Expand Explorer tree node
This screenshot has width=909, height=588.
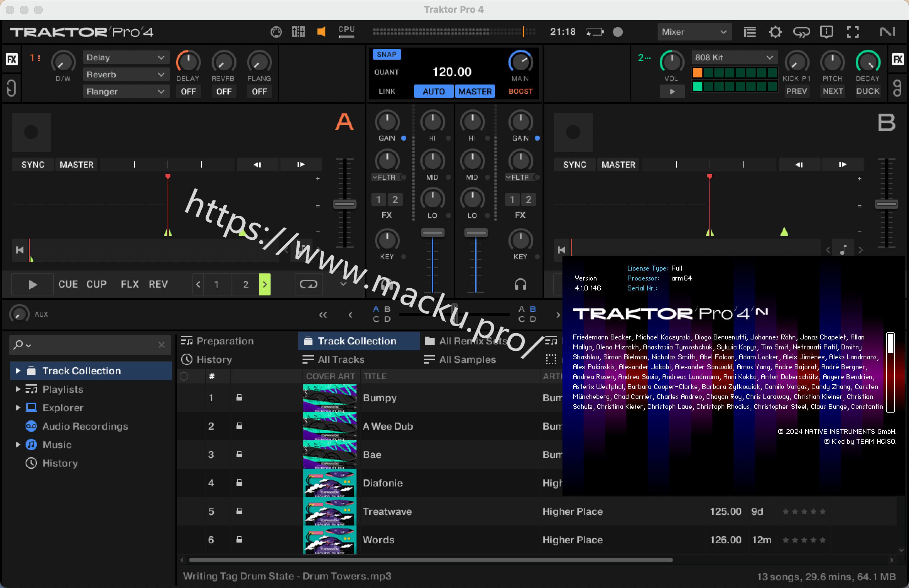click(18, 407)
